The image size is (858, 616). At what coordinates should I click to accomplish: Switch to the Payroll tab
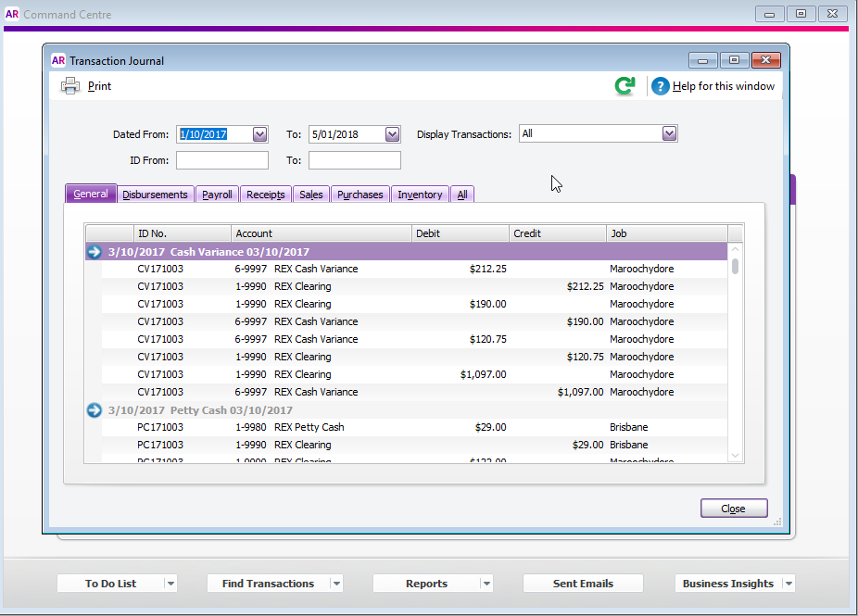pos(217,195)
